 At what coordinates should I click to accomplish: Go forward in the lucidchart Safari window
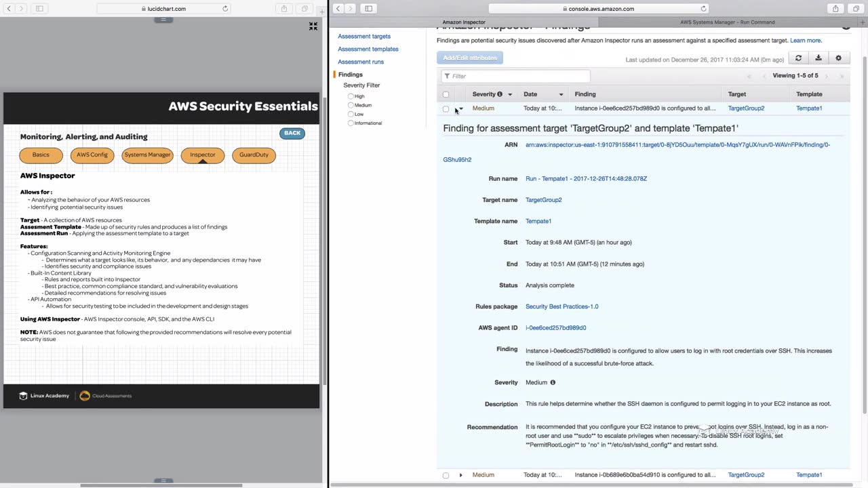tap(21, 8)
